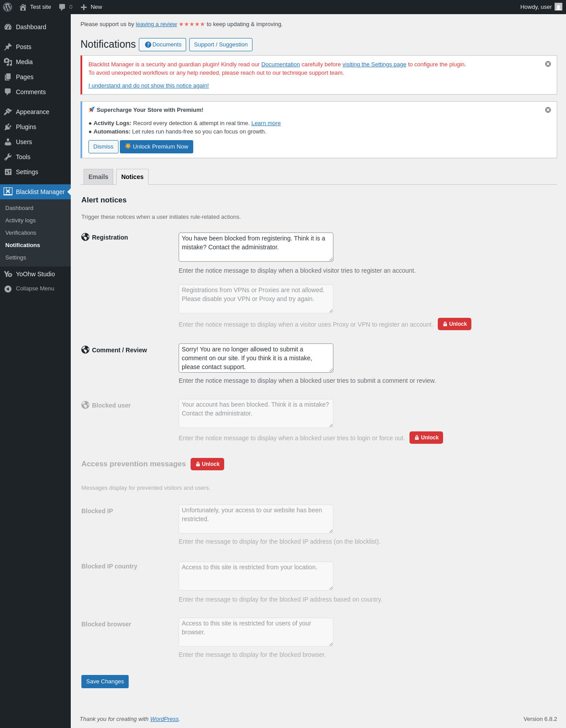Open Dashboard from the main sidebar
The width and height of the screenshot is (566, 728).
tap(35, 27)
